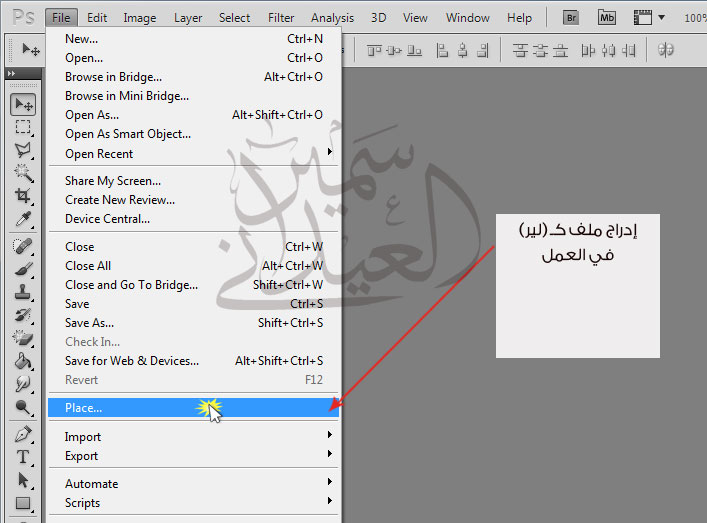Click Distribute Left Edges icon

[588, 50]
